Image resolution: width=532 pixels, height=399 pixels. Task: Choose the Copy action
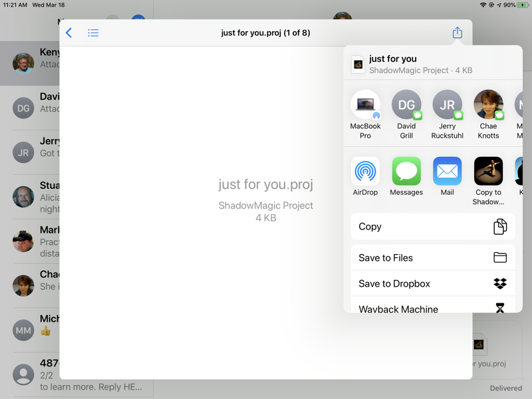432,227
